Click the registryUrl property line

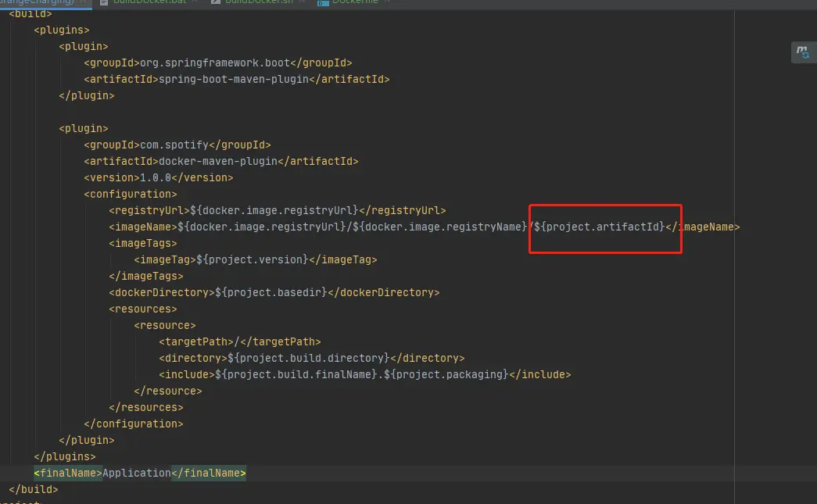point(278,210)
